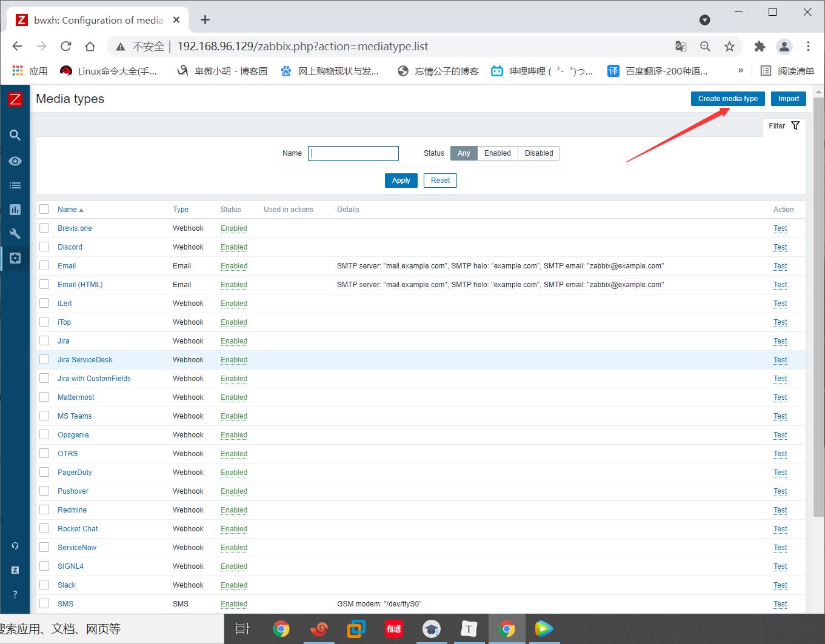Image resolution: width=825 pixels, height=644 pixels.
Task: Click the Zabbix logo in sidebar
Action: [x=15, y=99]
